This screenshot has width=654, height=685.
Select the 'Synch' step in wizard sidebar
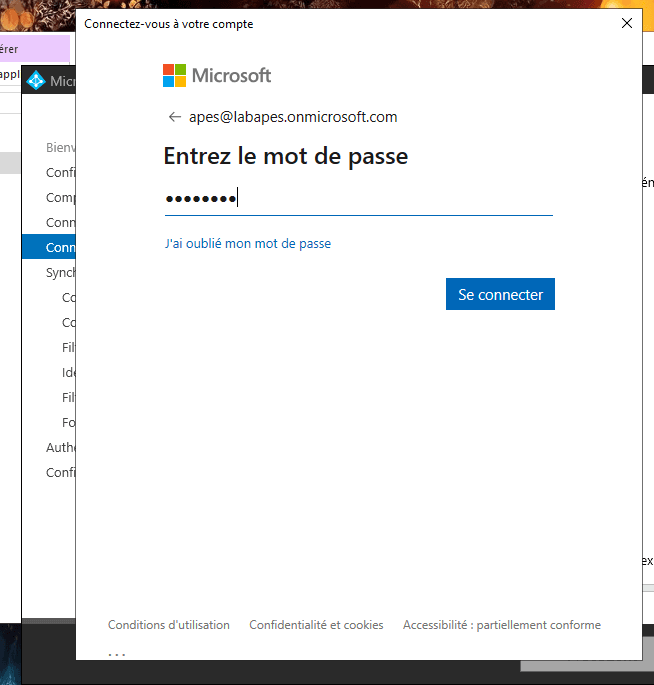click(x=60, y=272)
